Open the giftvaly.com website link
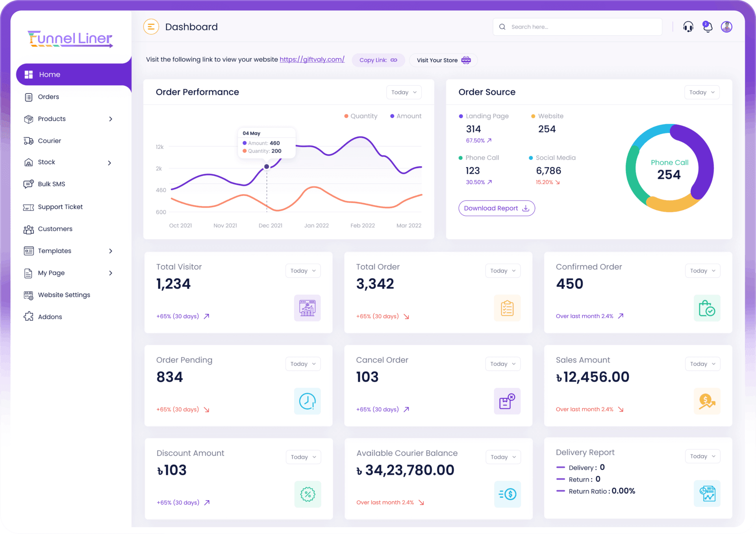The height and width of the screenshot is (534, 756). [312, 60]
